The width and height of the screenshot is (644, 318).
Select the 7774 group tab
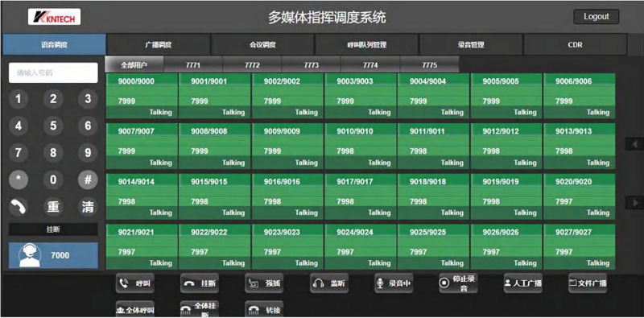coord(370,65)
